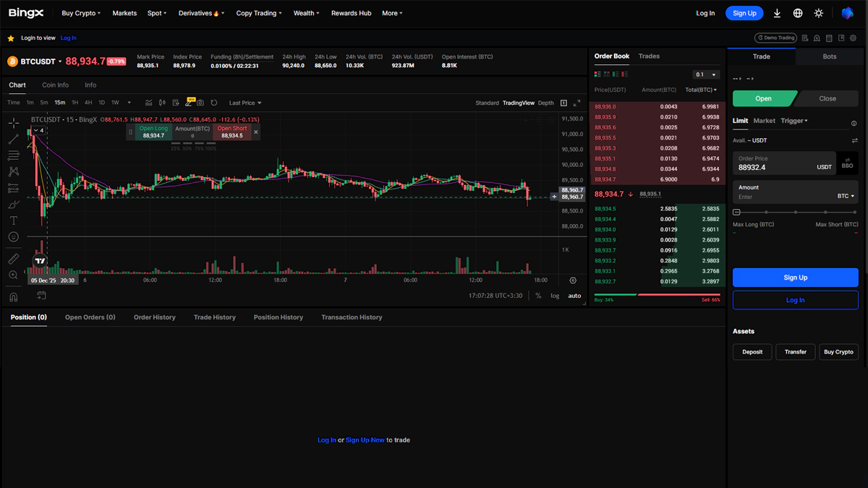868x488 pixels.
Task: Select the text annotation tool
Action: [13, 221]
